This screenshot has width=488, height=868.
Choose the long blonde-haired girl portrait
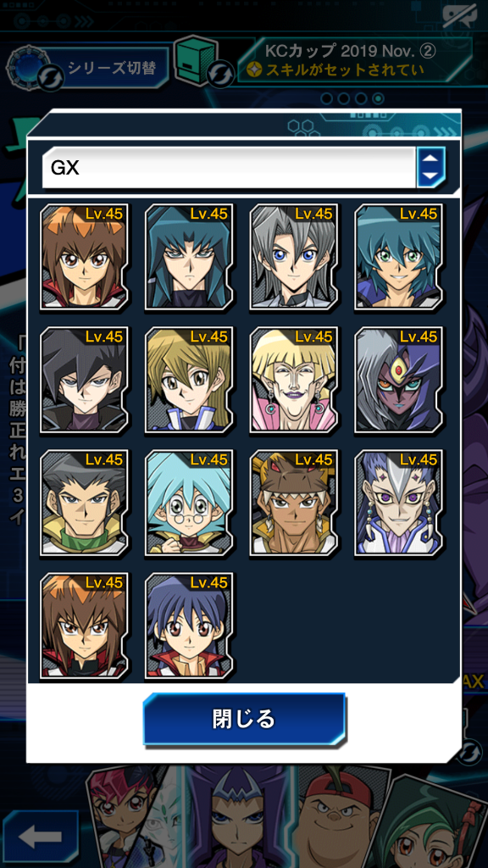coord(189,380)
